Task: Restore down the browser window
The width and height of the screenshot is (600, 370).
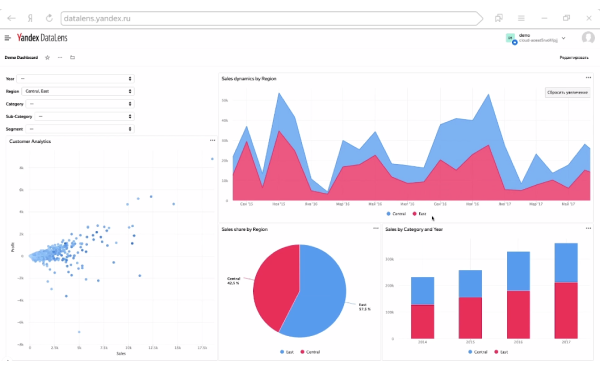Action: click(566, 18)
